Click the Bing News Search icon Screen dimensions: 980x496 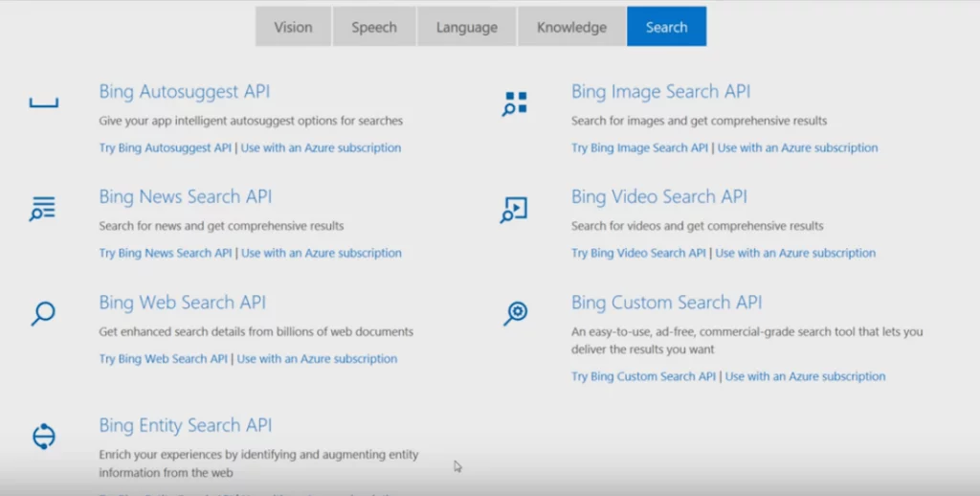(43, 209)
